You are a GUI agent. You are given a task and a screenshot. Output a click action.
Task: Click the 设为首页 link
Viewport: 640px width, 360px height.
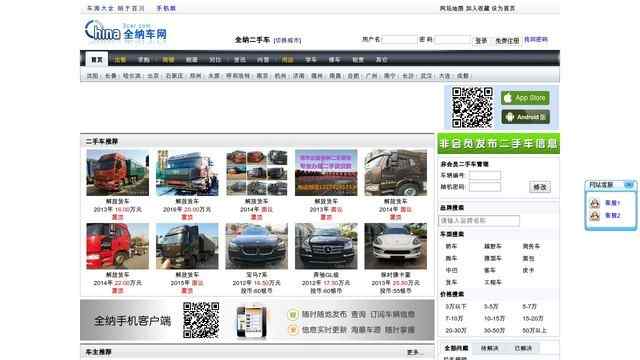click(503, 8)
